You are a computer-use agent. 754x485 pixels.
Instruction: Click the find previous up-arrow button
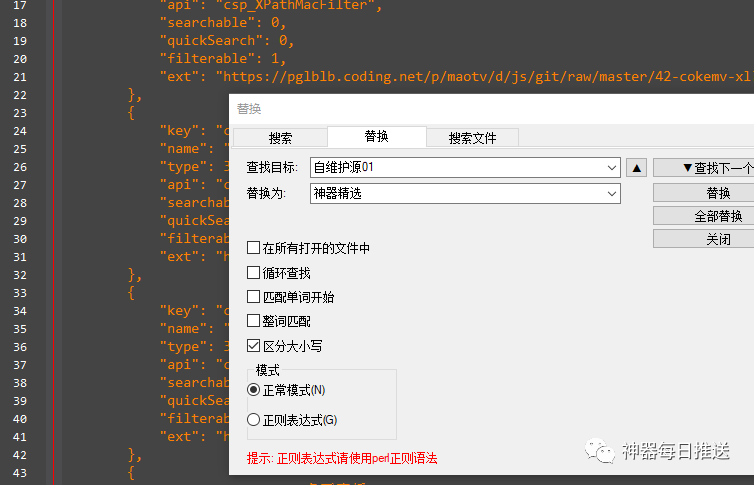(x=636, y=168)
